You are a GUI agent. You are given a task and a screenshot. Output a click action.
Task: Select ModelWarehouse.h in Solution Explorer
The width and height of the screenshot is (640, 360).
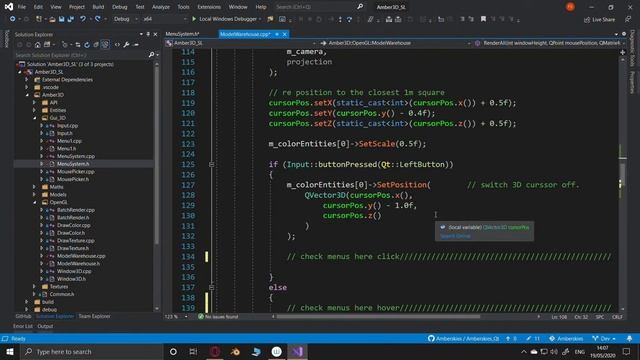pyautogui.click(x=78, y=263)
